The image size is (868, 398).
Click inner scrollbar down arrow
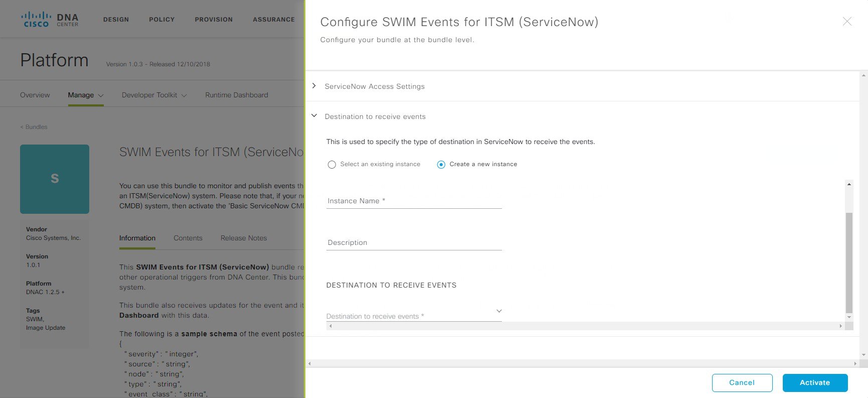[849, 317]
